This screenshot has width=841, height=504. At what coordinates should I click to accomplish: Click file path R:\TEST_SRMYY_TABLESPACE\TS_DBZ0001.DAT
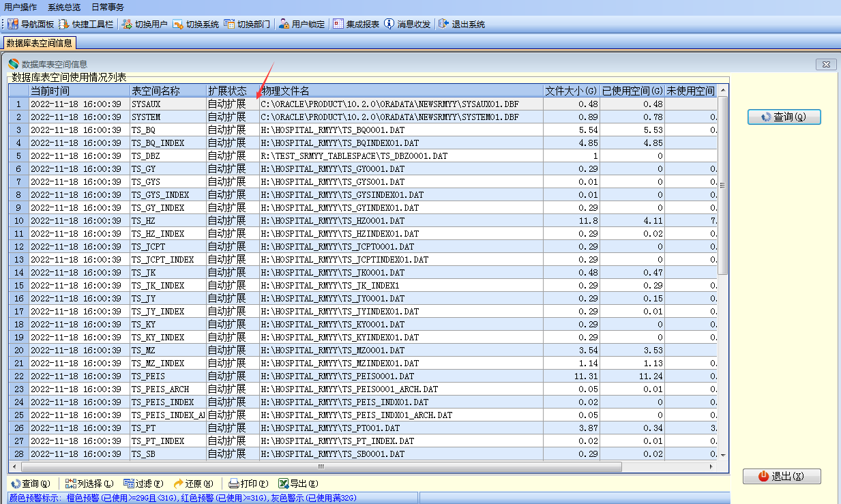(x=401, y=155)
